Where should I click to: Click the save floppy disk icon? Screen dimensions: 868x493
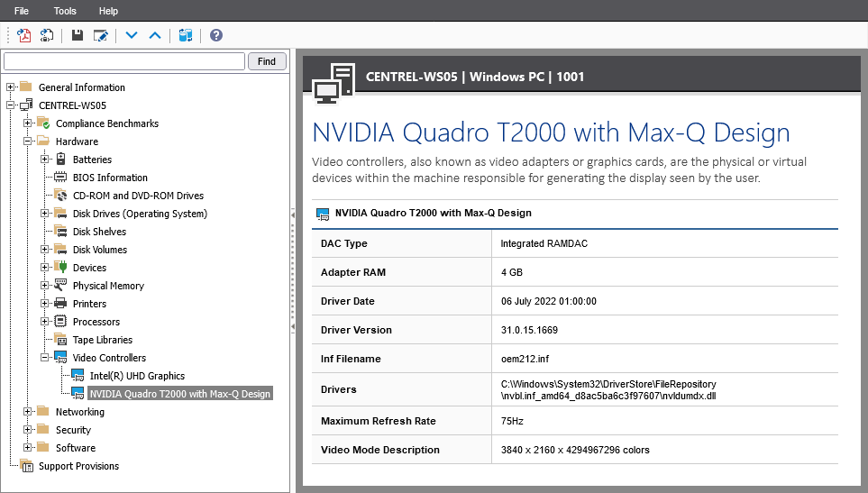(x=78, y=35)
